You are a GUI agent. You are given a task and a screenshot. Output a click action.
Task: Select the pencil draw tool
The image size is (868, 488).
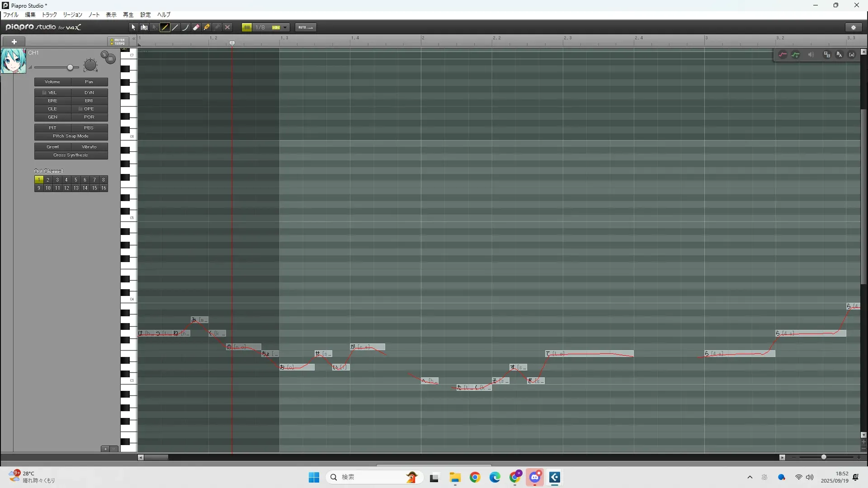[165, 28]
